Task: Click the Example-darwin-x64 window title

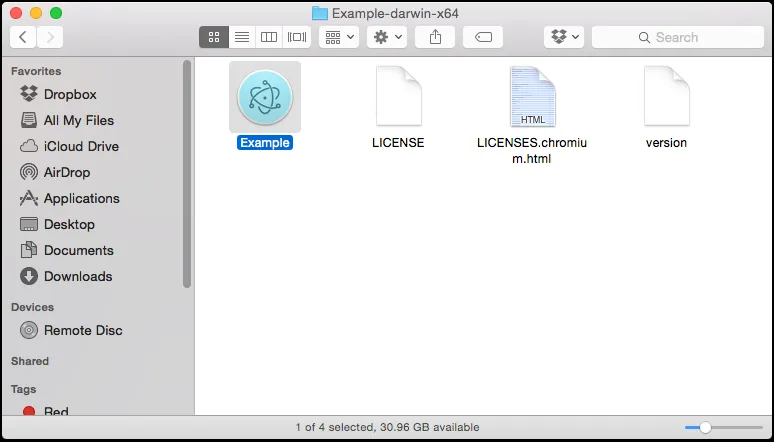Action: (x=395, y=13)
